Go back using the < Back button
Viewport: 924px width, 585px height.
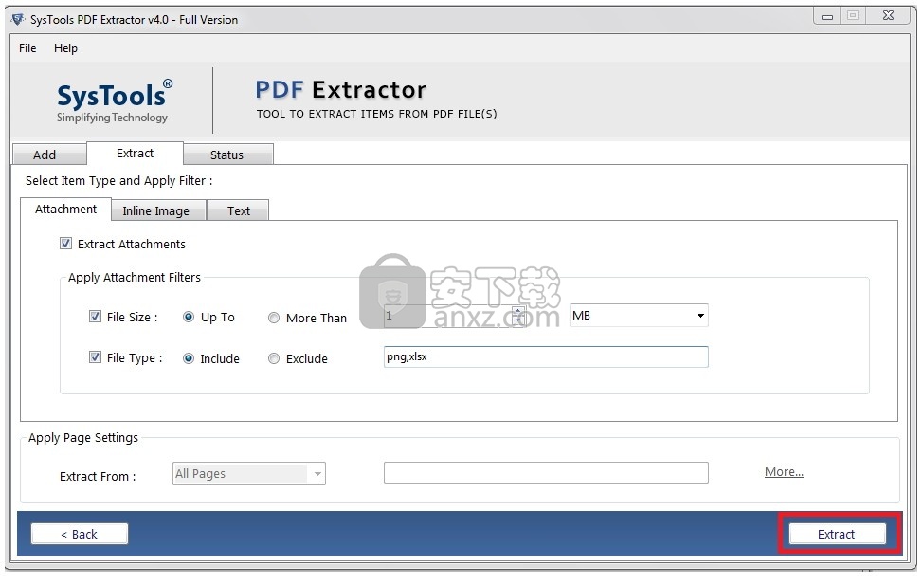(x=80, y=534)
